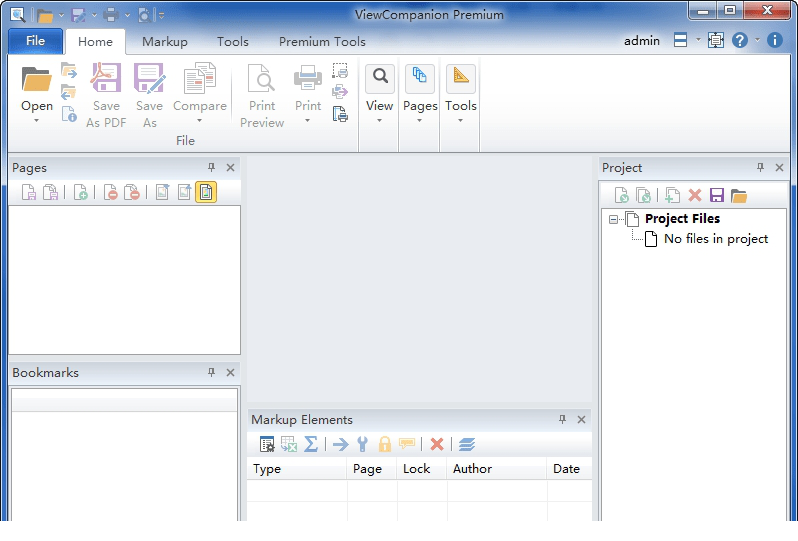The width and height of the screenshot is (798, 541).
Task: Pin the Bookmarks panel
Action: point(211,372)
